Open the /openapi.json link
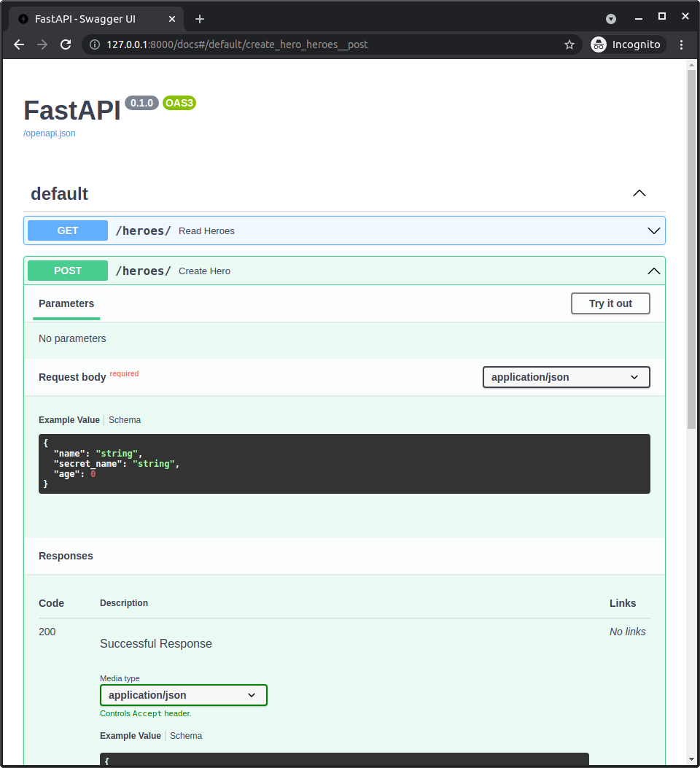Viewport: 700px width, 768px height. click(x=49, y=133)
